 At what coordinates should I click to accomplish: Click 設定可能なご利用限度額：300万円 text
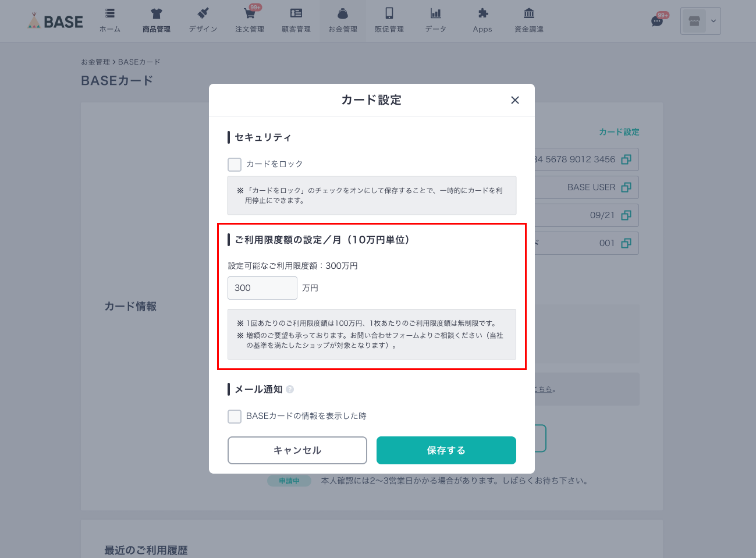[x=293, y=266]
